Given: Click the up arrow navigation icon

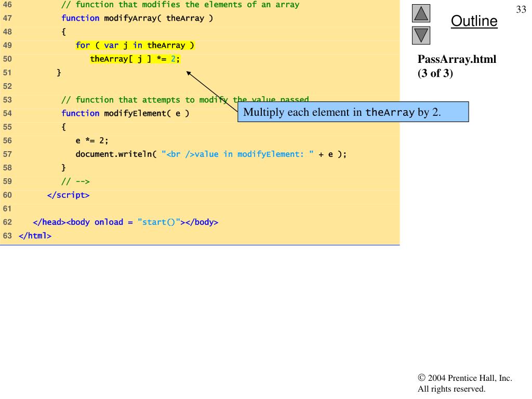Looking at the screenshot, I should 421,13.
